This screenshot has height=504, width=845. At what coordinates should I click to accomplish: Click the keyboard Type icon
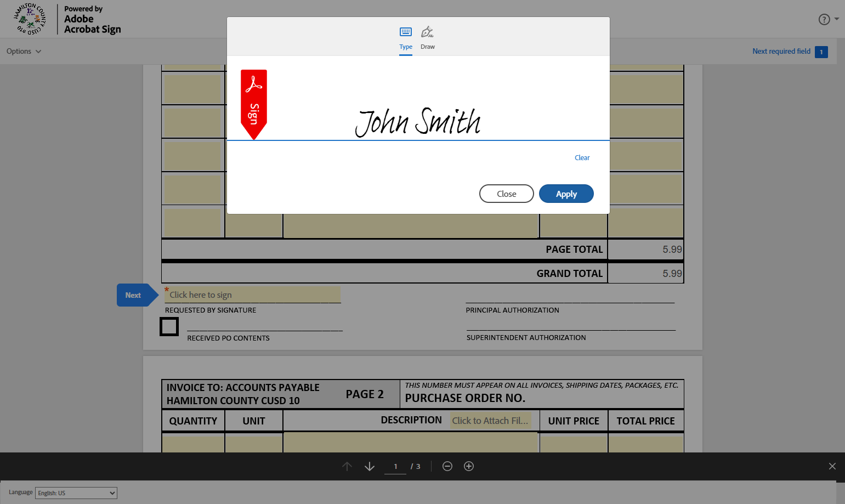click(406, 32)
